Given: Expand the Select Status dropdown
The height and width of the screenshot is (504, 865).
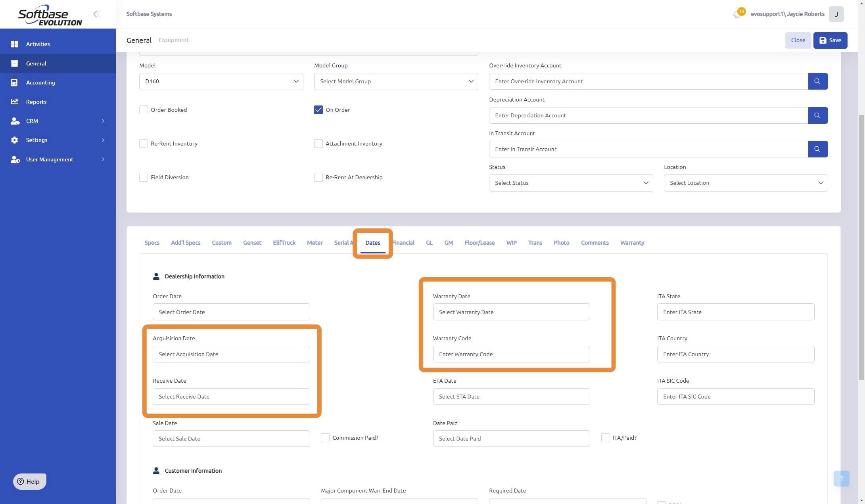Looking at the screenshot, I should (x=570, y=183).
